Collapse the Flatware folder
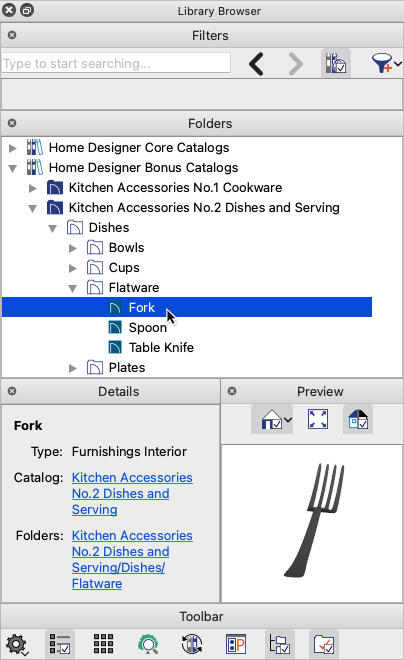The width and height of the screenshot is (404, 660). point(73,288)
